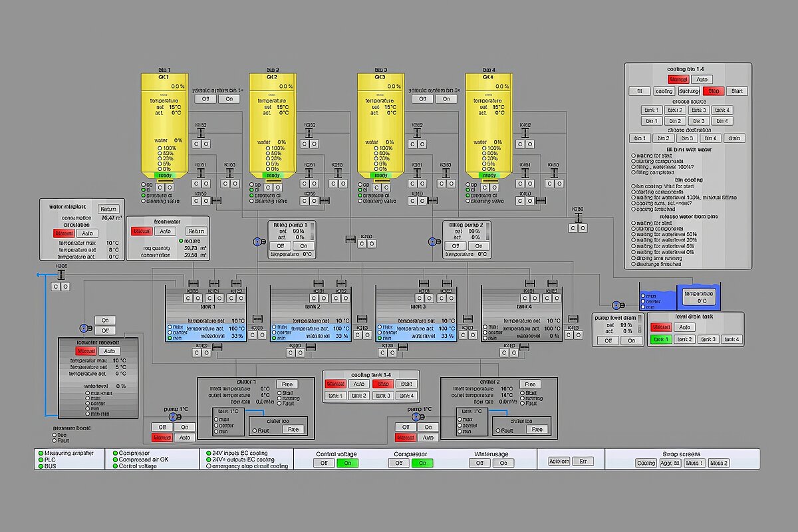The width and height of the screenshot is (798, 532).
Task: Click the valve symbol on the blue water line
Action: [61, 275]
